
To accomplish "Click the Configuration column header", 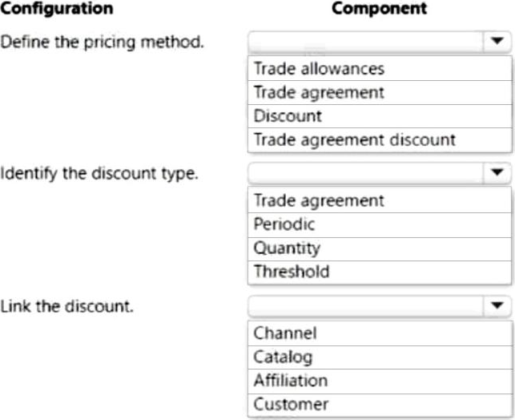I will pyautogui.click(x=56, y=10).
